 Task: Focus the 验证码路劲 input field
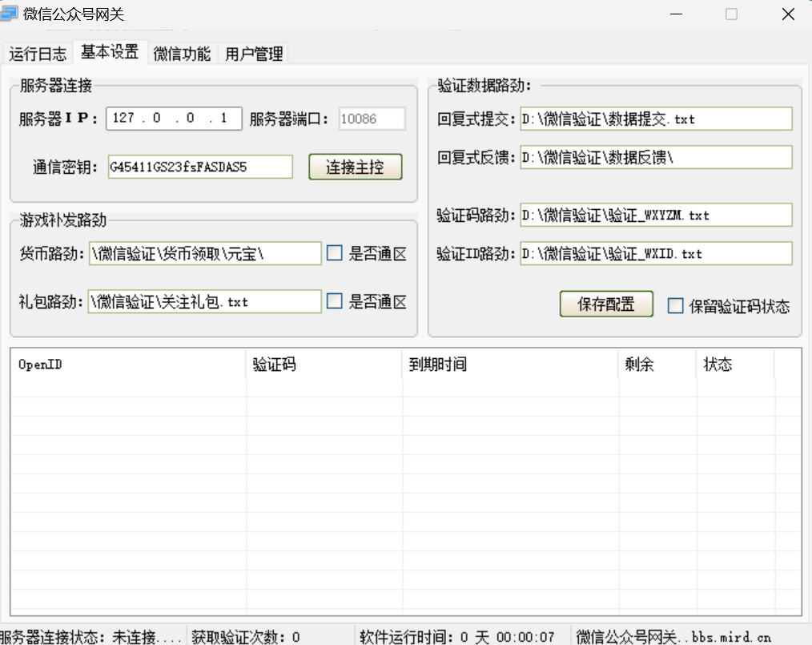pos(656,215)
